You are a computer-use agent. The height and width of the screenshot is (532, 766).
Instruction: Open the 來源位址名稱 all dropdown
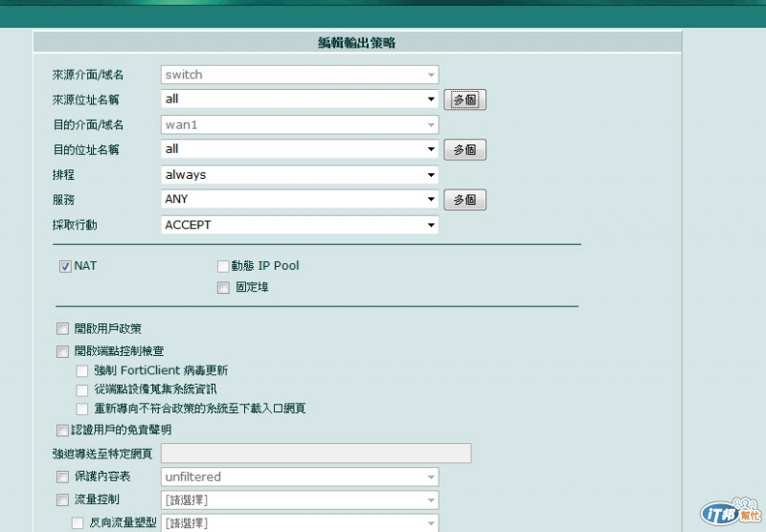[300, 100]
